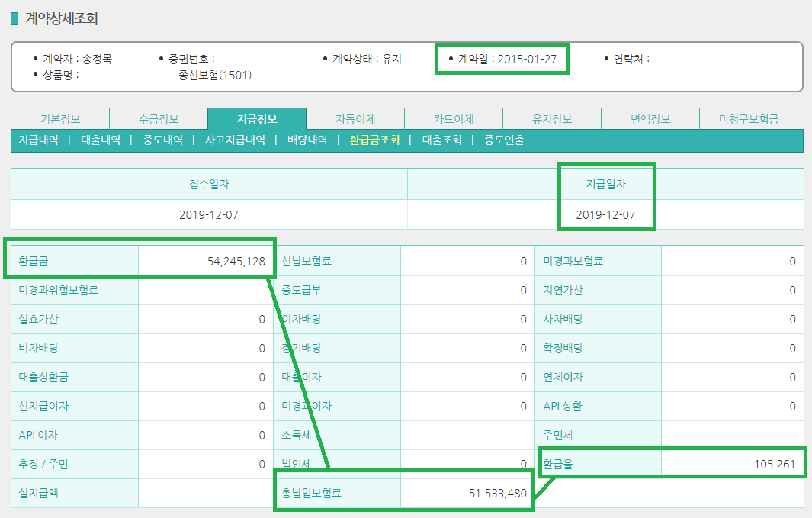
Task: Click the 계약일 2015-01-27 text
Action: [x=508, y=59]
